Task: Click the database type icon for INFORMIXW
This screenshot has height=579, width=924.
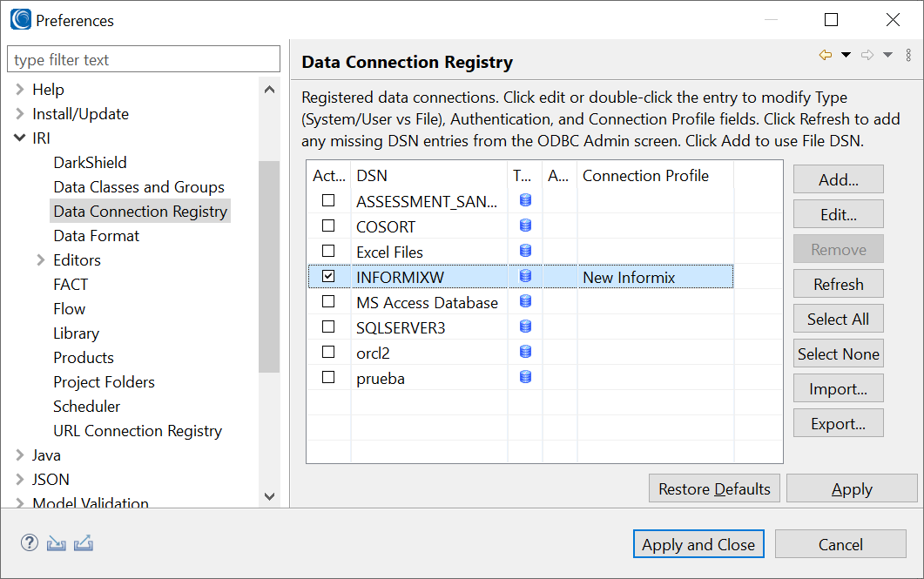Action: pyautogui.click(x=526, y=276)
